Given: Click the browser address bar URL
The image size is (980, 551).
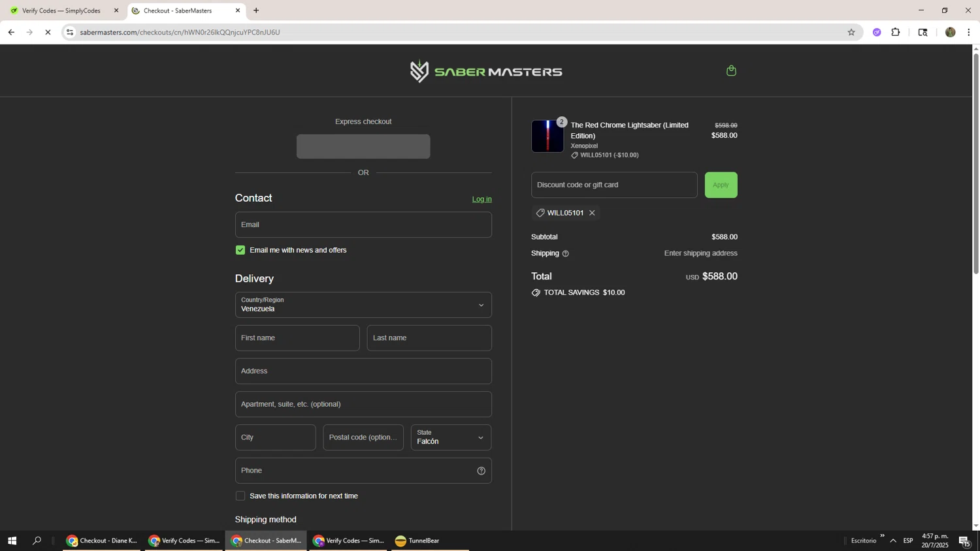Looking at the screenshot, I should [180, 32].
